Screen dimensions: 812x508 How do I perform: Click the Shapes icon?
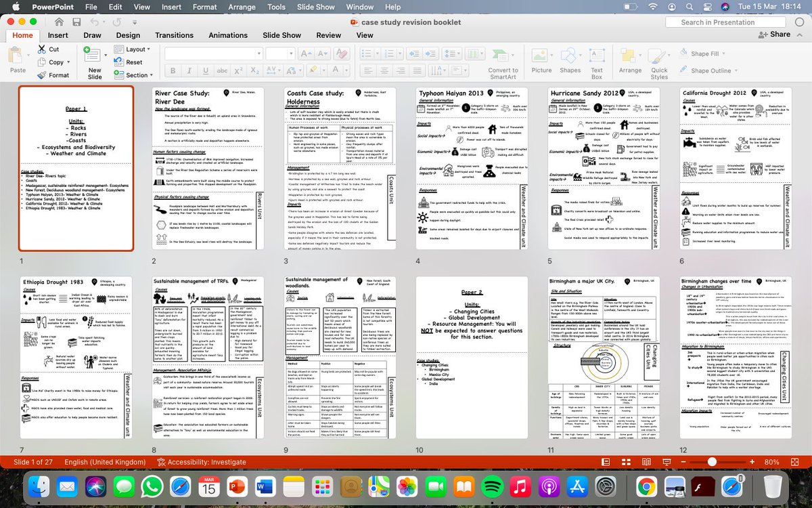[570, 55]
